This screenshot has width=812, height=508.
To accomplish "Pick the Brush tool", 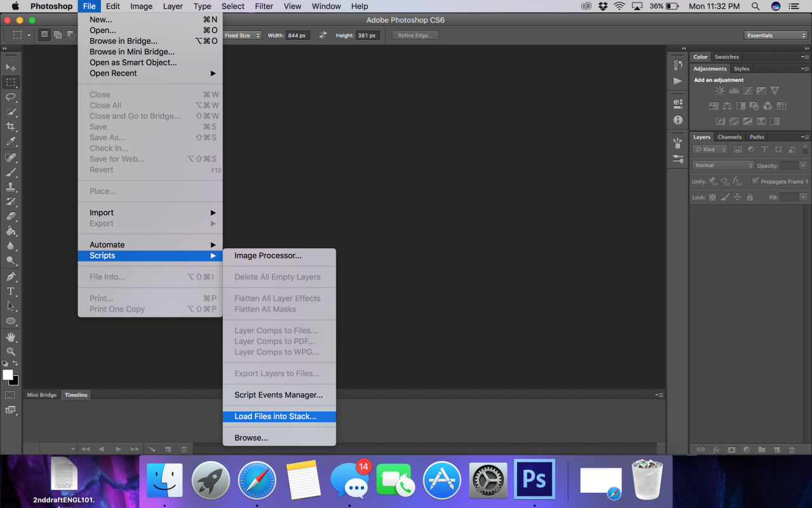I will [x=11, y=173].
